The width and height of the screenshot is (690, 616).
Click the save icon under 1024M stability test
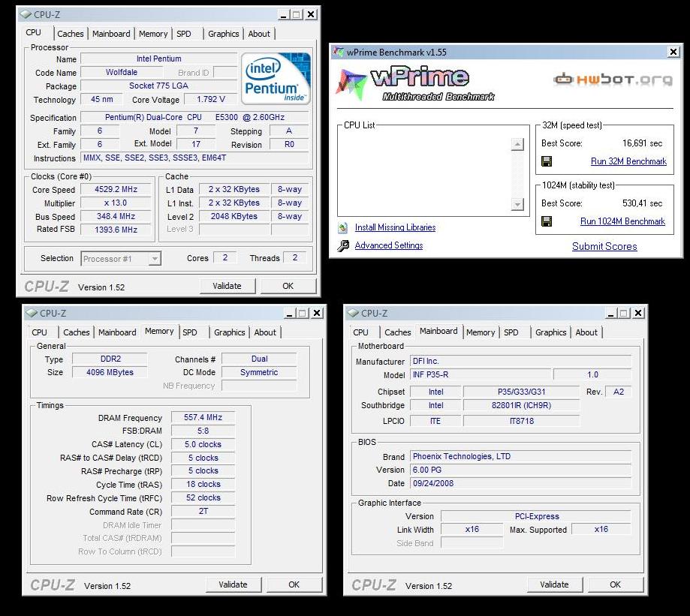tap(547, 221)
